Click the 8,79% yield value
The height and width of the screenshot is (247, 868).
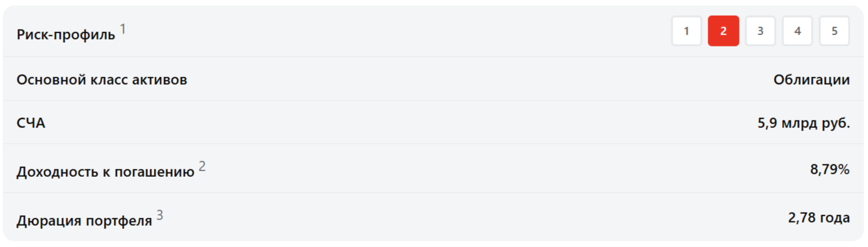pos(830,169)
